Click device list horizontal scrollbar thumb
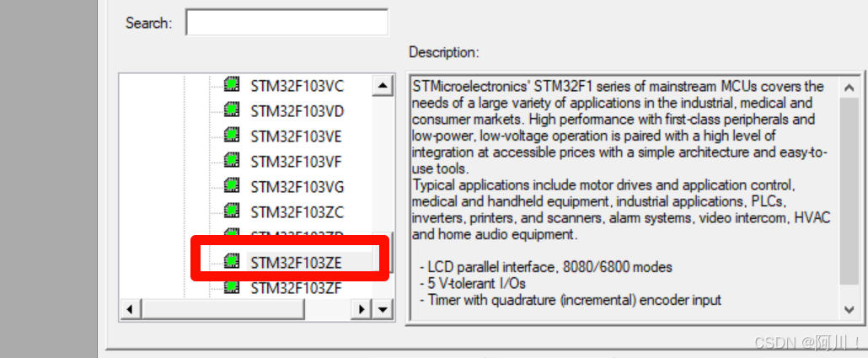This screenshot has height=358, width=868. point(222,309)
